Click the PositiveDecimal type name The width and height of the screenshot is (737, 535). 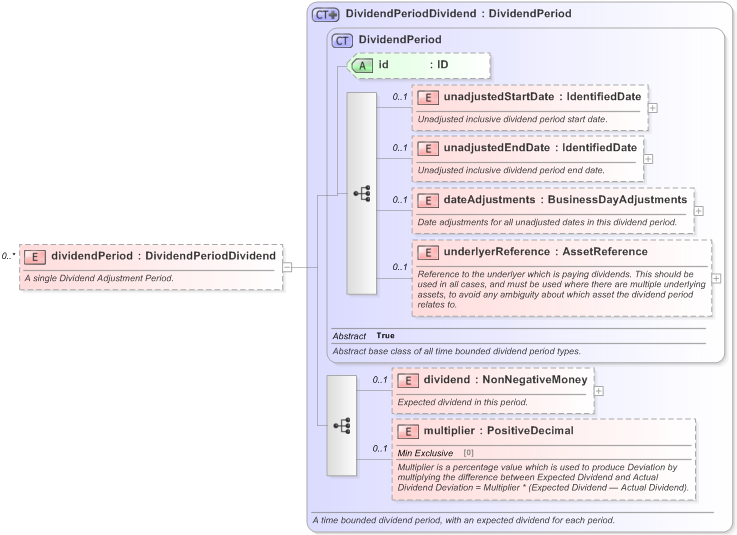(x=530, y=431)
